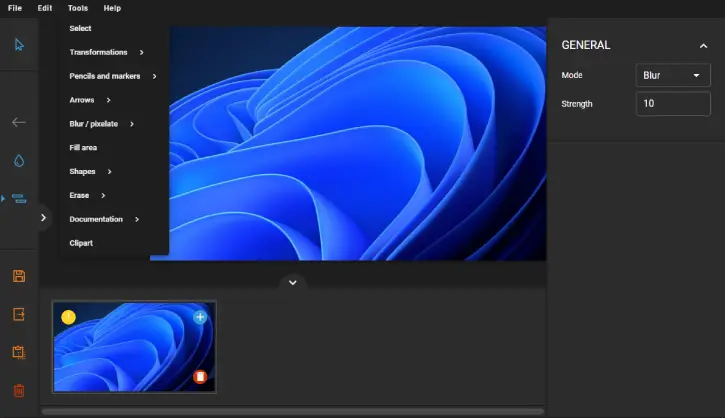725x418 pixels.
Task: Click the Strength input field
Action: (x=673, y=104)
